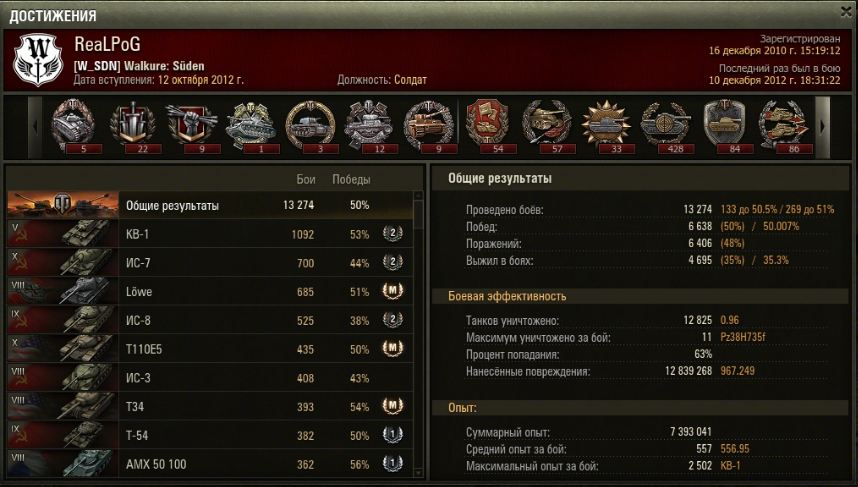858x487 pixels.
Task: Click the class 2 badge beside КВ-1
Action: (392, 234)
